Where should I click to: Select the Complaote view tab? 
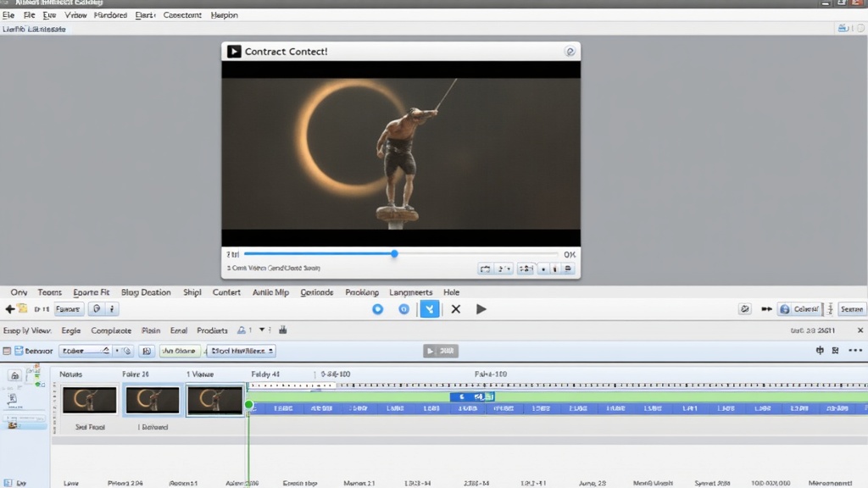click(111, 330)
